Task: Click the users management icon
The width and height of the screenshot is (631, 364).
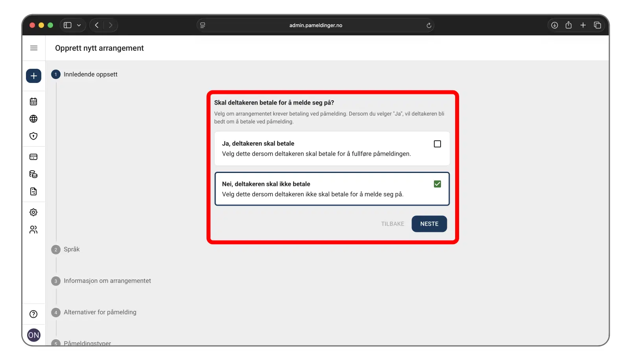Action: point(33,230)
